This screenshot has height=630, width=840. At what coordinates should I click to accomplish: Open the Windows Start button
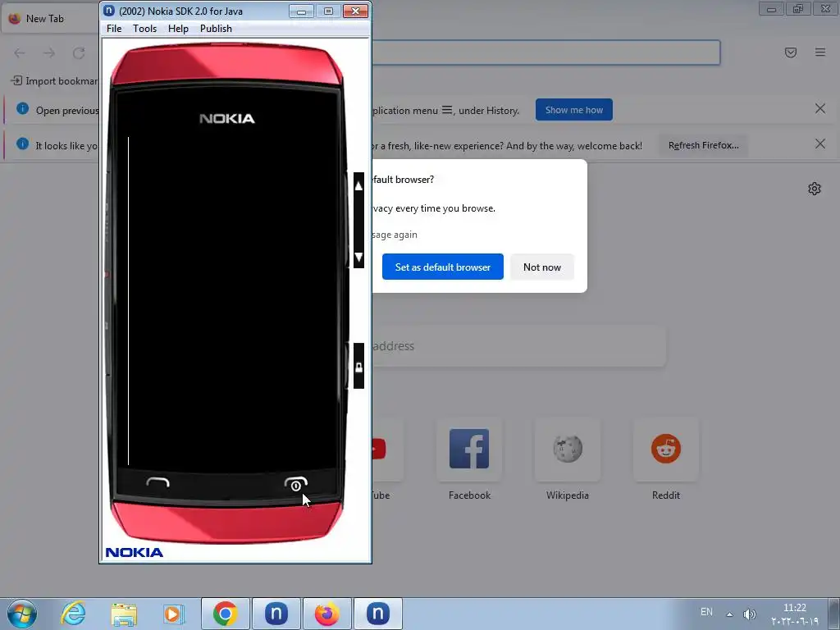click(22, 614)
